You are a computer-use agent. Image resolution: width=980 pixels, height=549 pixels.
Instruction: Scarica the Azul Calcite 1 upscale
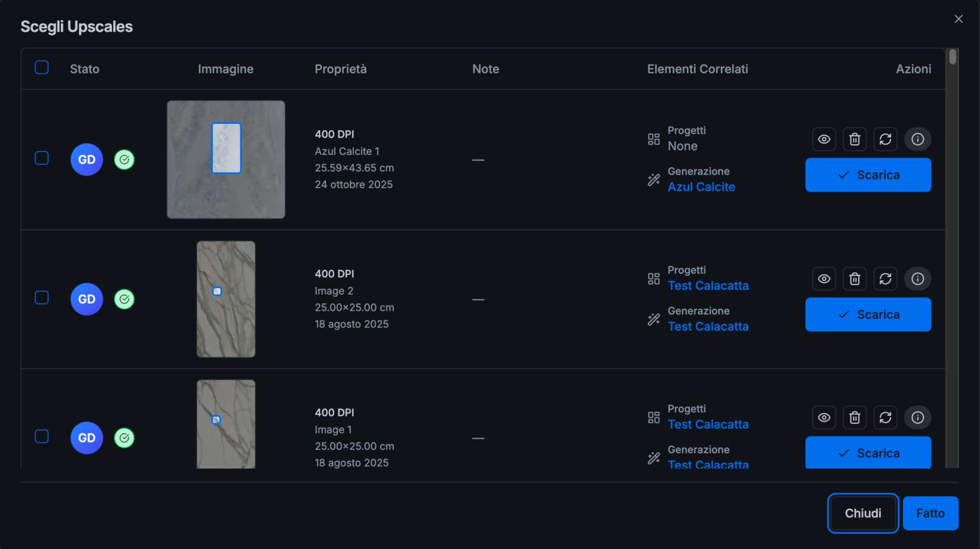868,174
